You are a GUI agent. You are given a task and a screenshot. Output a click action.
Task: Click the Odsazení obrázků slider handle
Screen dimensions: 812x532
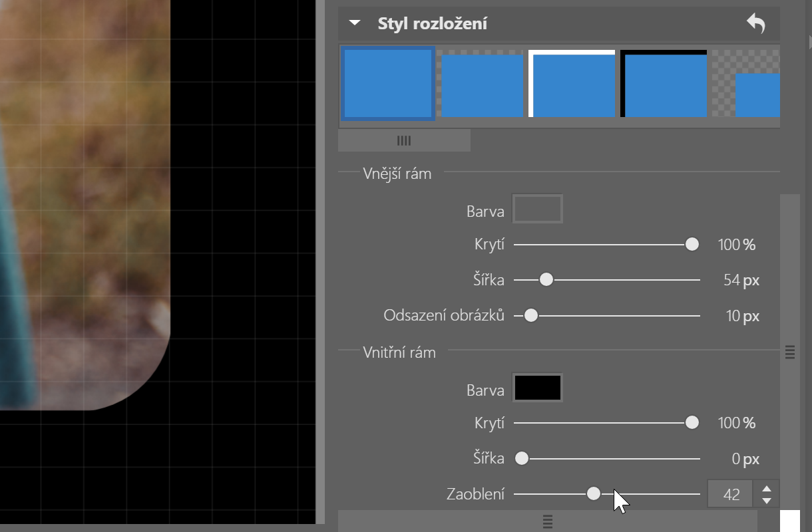[x=530, y=315]
